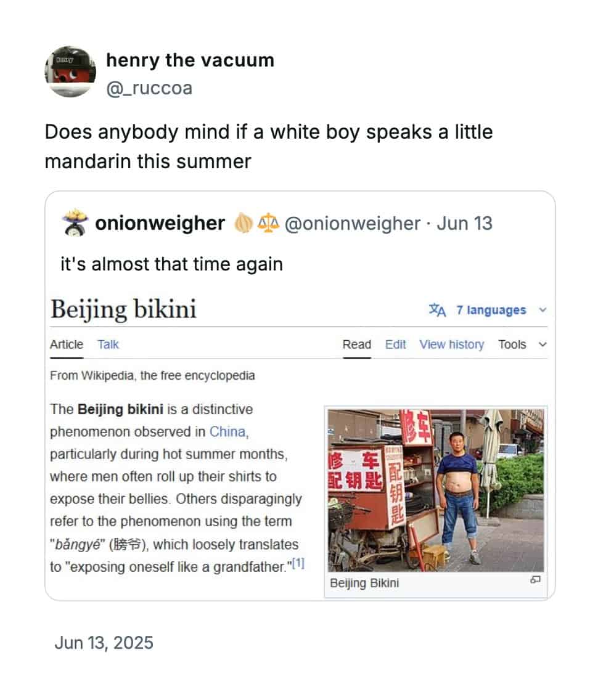Viewport: 598px width, 700px height.
Task: Open the Beijing Bikini photo thumbnail
Action: (436, 490)
